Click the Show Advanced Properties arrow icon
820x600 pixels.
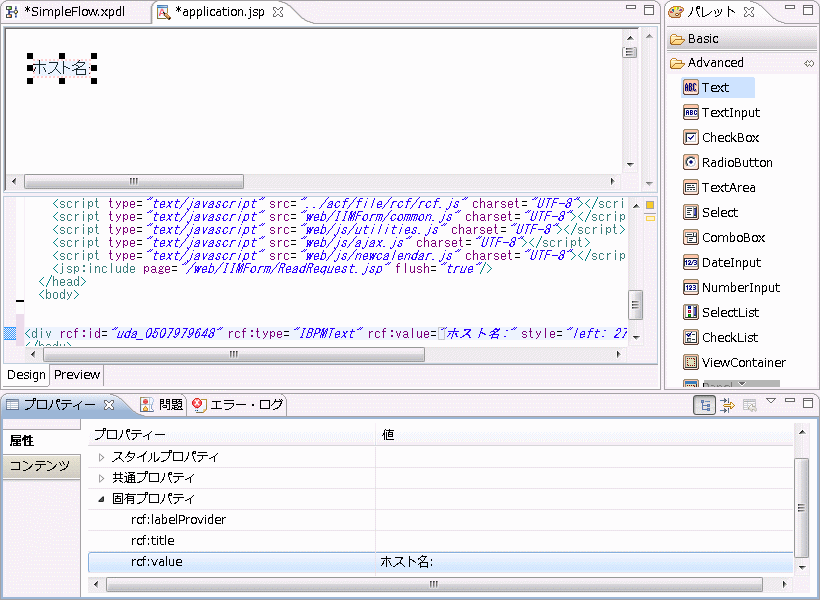point(727,405)
